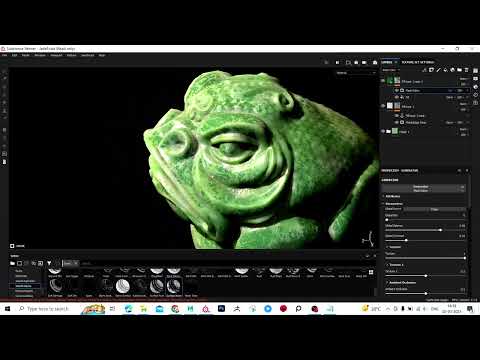Screen dimensions: 480x360
Task: Click the camera icon in the viewport toolbar
Action: point(375,62)
